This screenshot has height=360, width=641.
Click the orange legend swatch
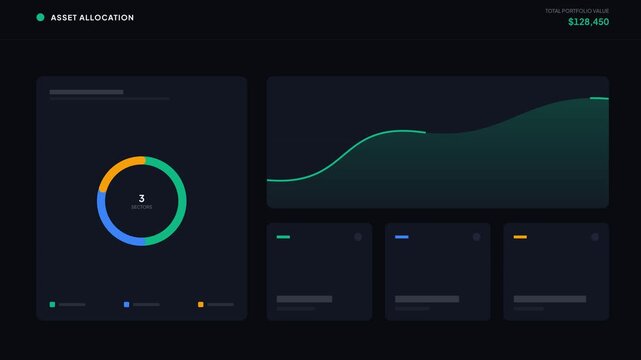click(x=201, y=304)
